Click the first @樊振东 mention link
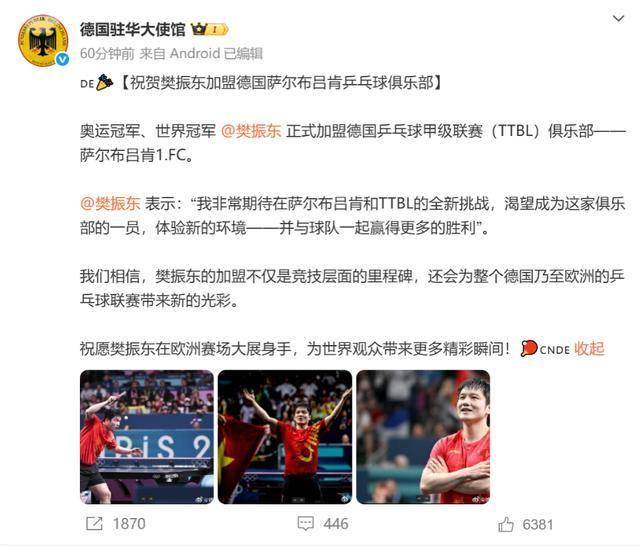Image resolution: width=640 pixels, height=546 pixels. (251, 131)
